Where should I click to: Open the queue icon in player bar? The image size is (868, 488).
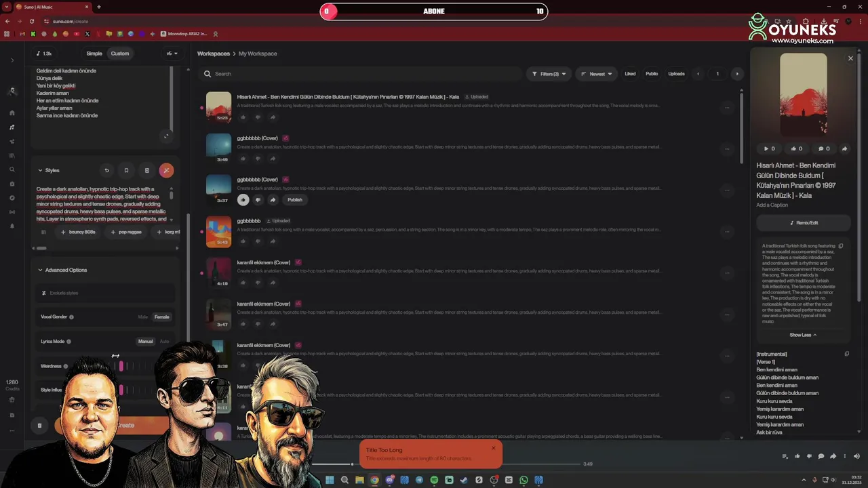click(785, 456)
